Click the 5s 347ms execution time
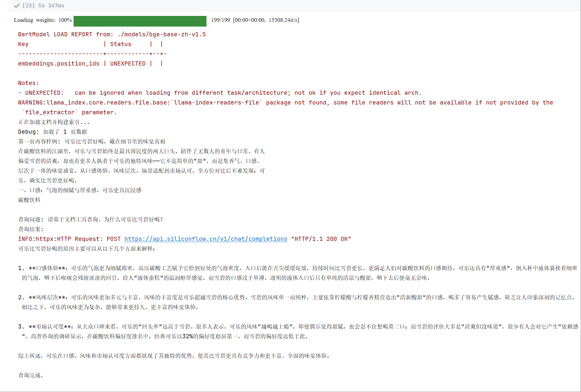 coord(51,6)
